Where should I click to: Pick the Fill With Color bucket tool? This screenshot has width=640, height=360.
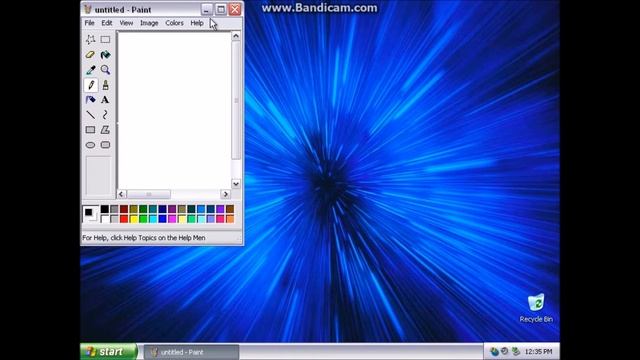(x=105, y=55)
